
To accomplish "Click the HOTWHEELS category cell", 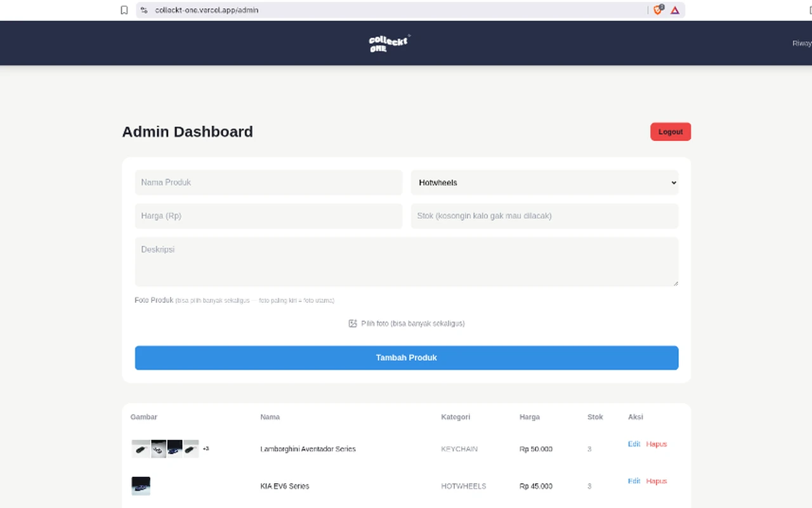I will (x=464, y=486).
